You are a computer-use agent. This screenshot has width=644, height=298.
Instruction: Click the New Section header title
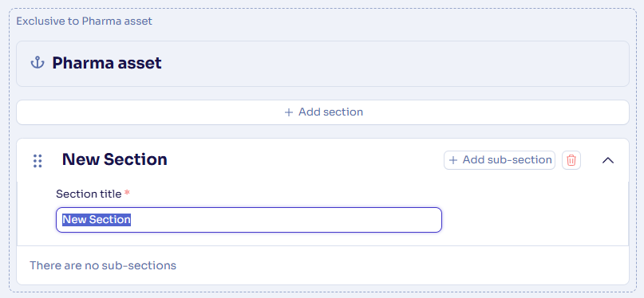tap(115, 159)
